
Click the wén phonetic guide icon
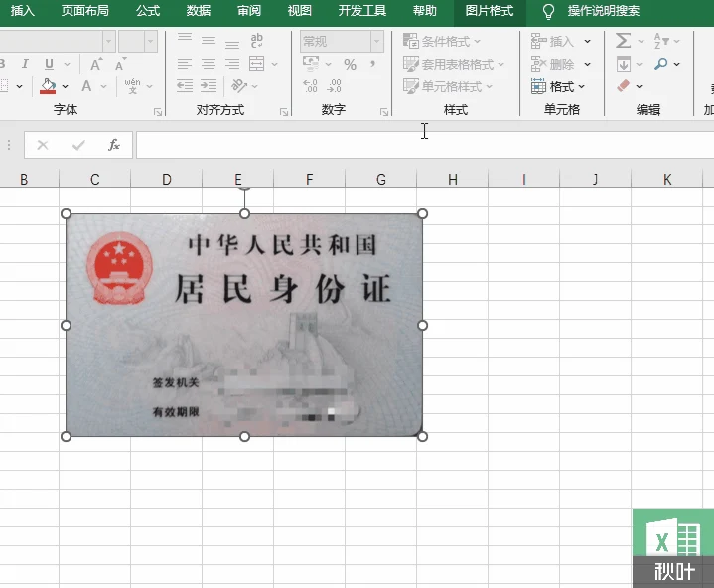click(x=132, y=86)
